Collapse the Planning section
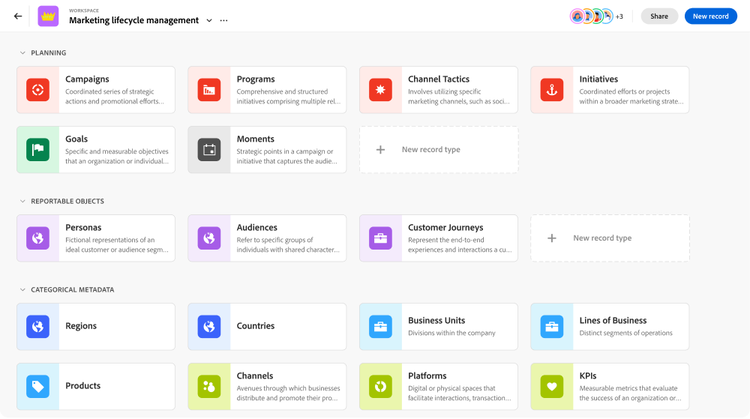 click(22, 53)
